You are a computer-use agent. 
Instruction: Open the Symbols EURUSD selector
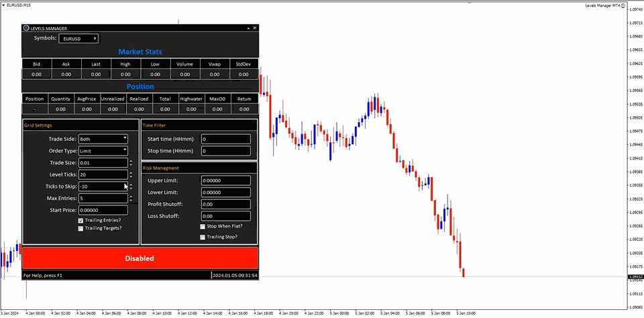(x=78, y=39)
